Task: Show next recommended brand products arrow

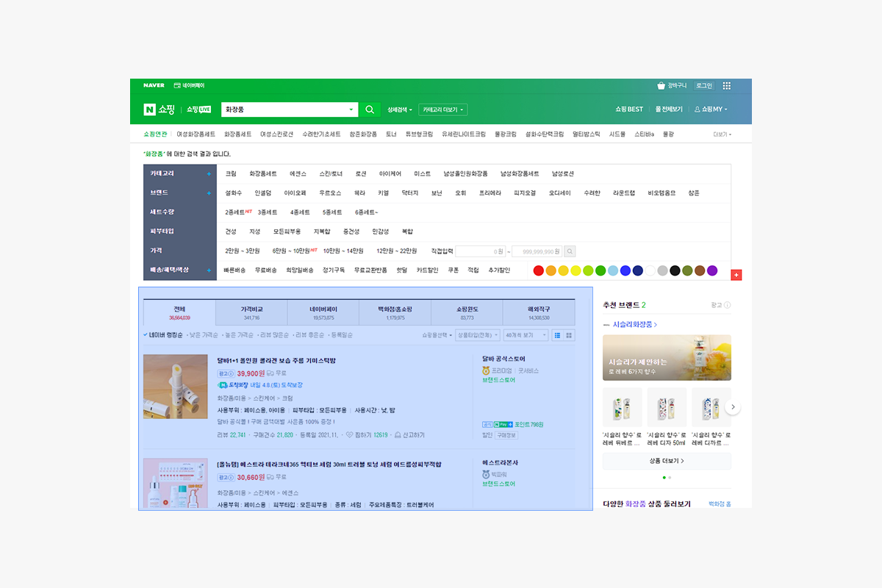Action: [732, 407]
